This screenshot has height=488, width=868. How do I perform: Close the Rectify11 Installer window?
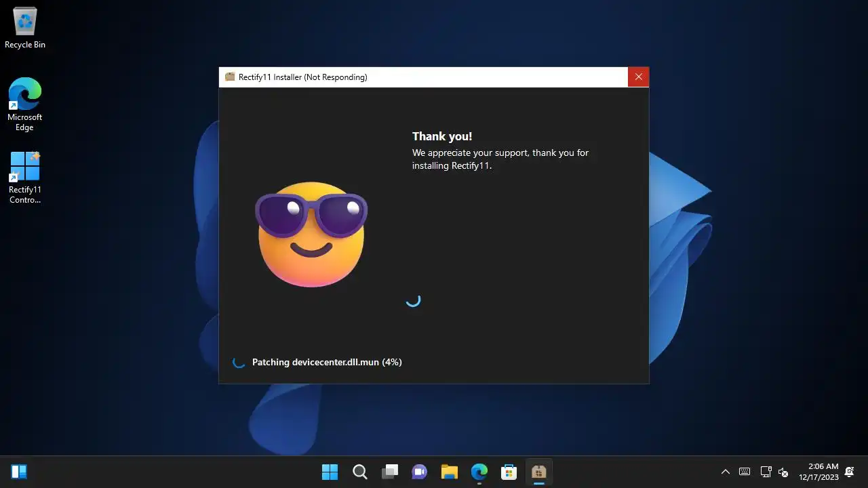click(x=638, y=77)
